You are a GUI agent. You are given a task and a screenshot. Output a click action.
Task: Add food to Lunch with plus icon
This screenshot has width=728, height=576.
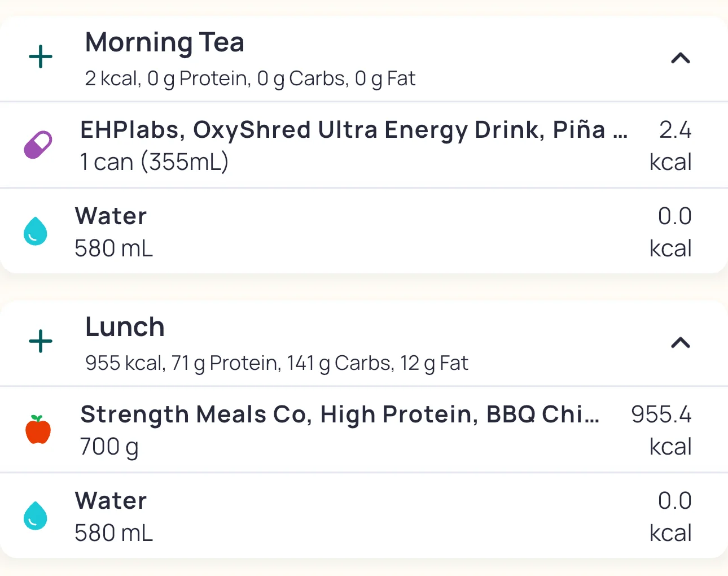pos(41,342)
